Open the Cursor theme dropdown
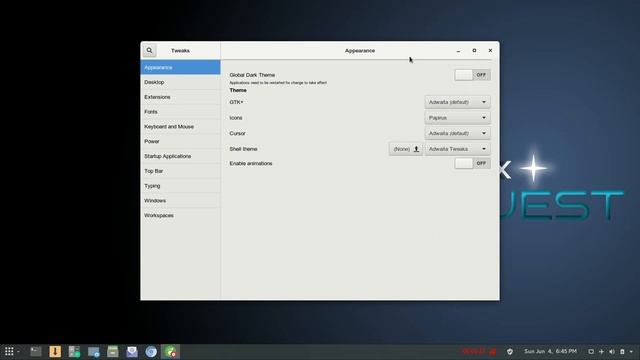This screenshot has height=360, width=640. coord(457,133)
